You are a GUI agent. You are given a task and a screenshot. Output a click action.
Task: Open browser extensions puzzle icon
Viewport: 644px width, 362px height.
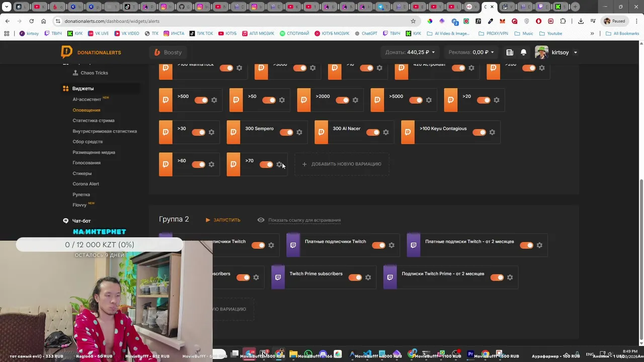coord(562,21)
